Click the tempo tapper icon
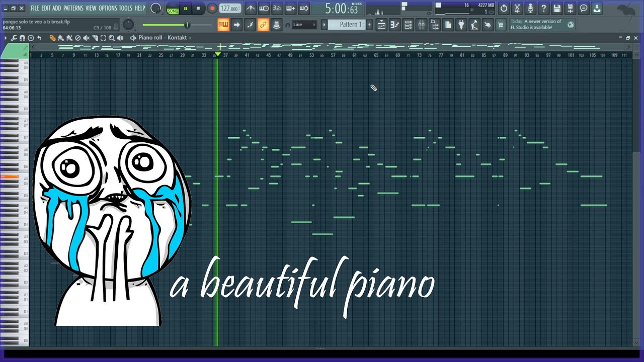Viewport: 644px width, 362px height. (474, 25)
